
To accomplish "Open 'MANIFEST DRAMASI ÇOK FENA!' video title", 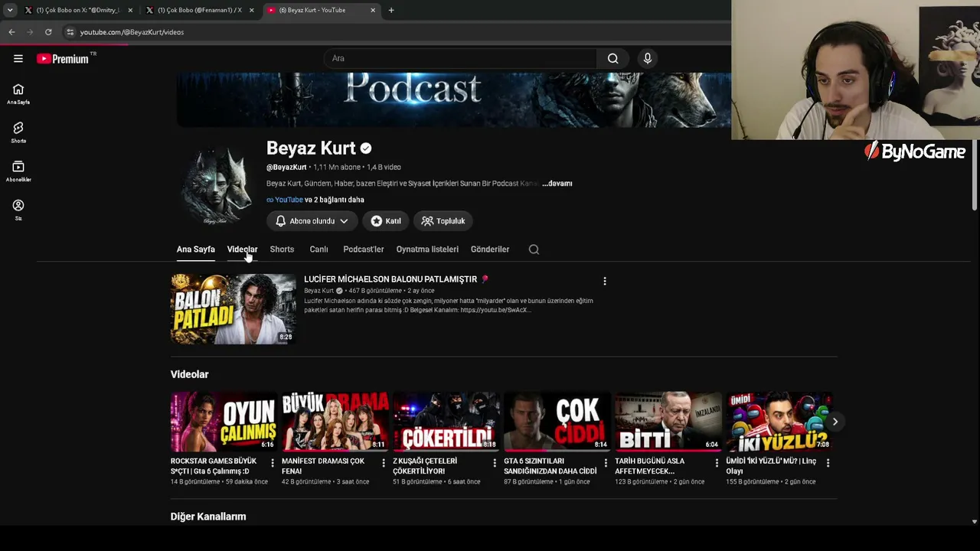I will (323, 466).
